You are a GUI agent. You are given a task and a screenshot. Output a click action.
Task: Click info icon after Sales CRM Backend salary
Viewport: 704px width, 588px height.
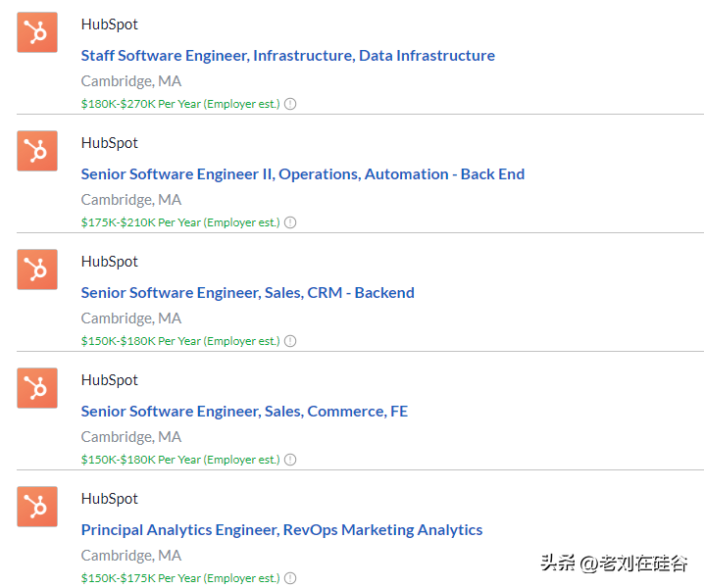tap(290, 341)
